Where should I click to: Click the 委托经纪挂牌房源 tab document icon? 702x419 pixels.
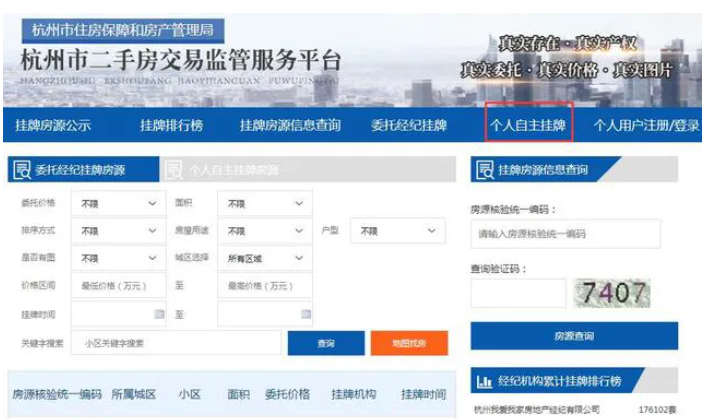click(x=22, y=170)
